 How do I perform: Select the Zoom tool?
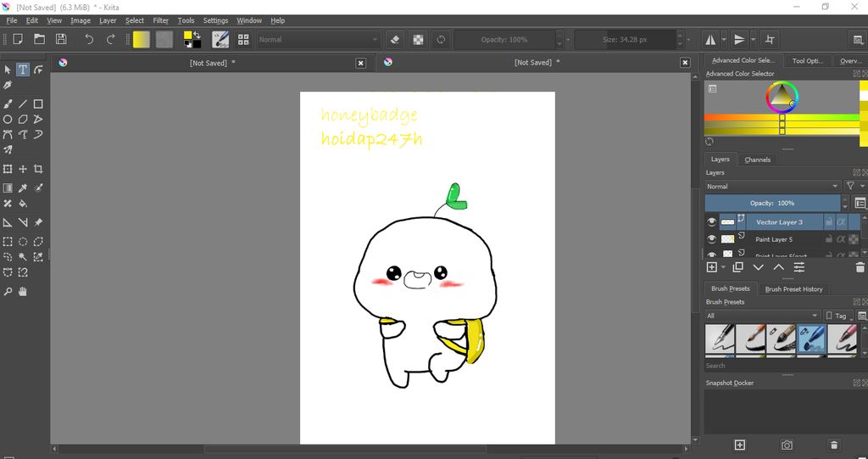click(7, 292)
